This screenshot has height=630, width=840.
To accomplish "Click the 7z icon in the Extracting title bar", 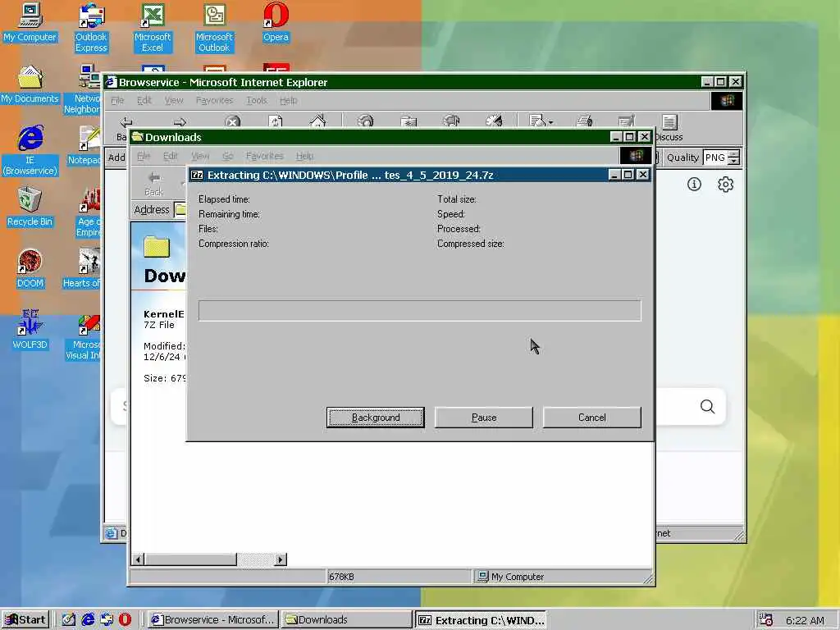I will (197, 176).
